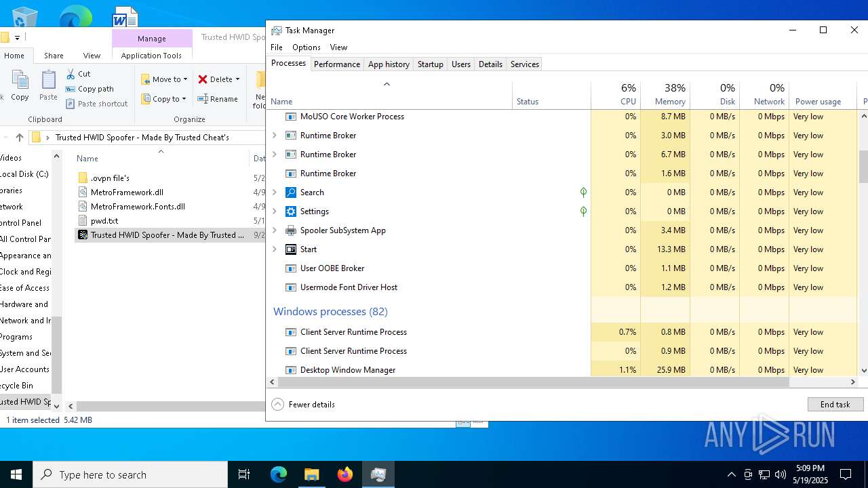Select the MetroFramework.dll file

127,192
